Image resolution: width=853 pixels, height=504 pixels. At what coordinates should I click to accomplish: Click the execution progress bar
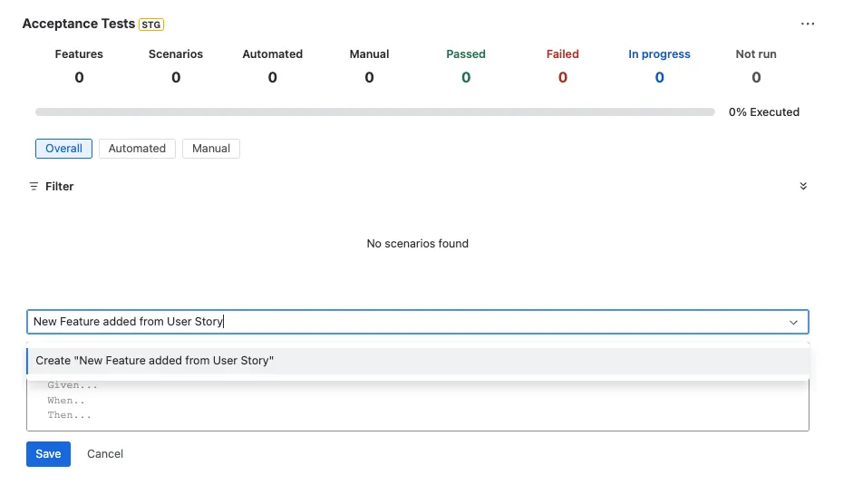[x=374, y=112]
